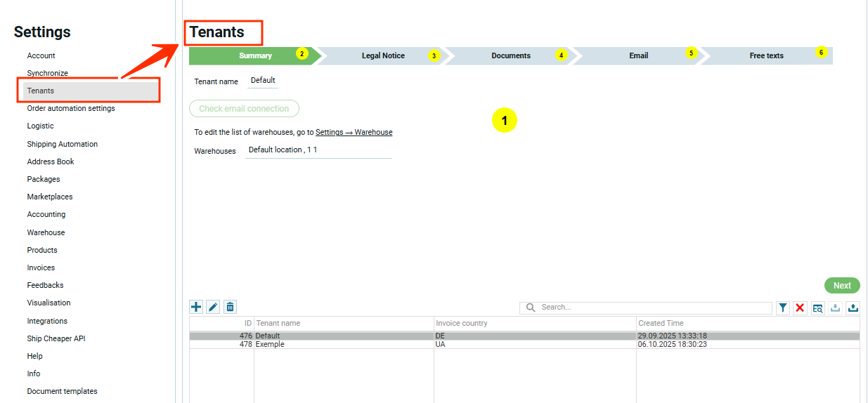Go to the Email step tab
This screenshot has height=403, width=868.
point(638,55)
